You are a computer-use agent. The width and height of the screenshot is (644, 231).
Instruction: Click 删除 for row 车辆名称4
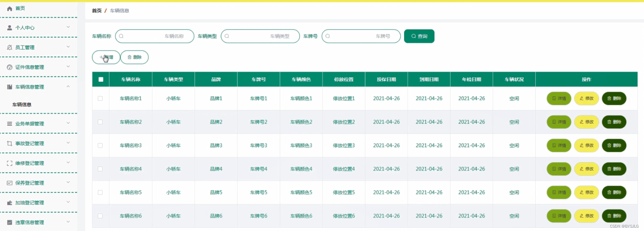pyautogui.click(x=614, y=169)
